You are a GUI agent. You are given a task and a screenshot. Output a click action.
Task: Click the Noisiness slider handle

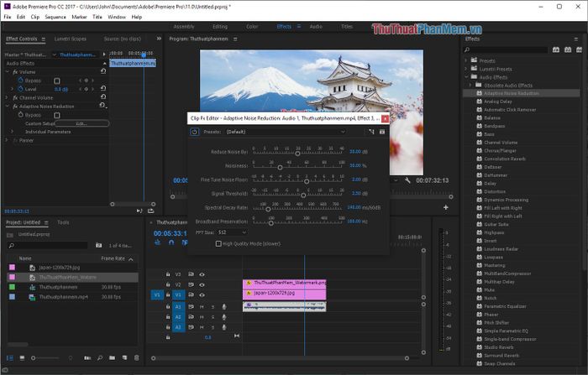[280, 168]
